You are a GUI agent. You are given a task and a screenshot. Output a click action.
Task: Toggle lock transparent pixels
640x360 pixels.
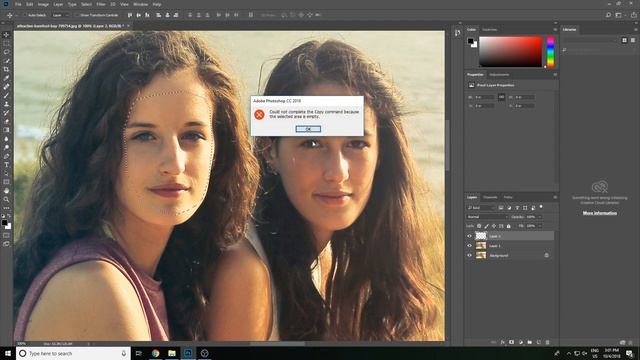(x=479, y=226)
